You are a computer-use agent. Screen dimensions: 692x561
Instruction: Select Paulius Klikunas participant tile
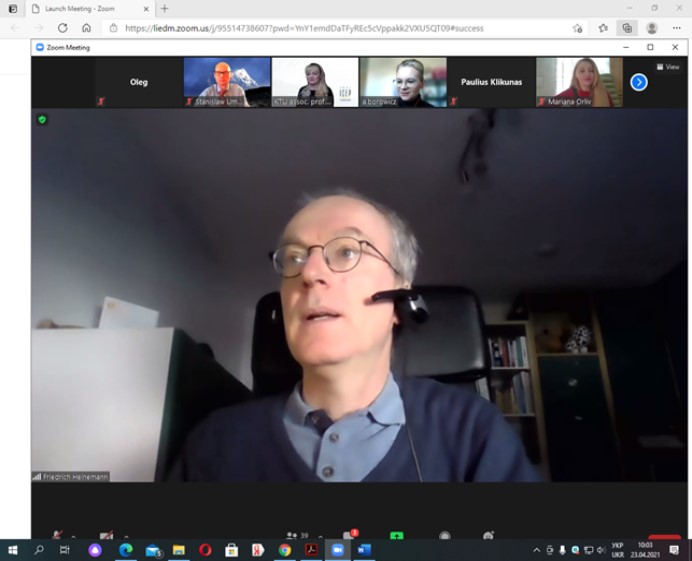pyautogui.click(x=491, y=82)
